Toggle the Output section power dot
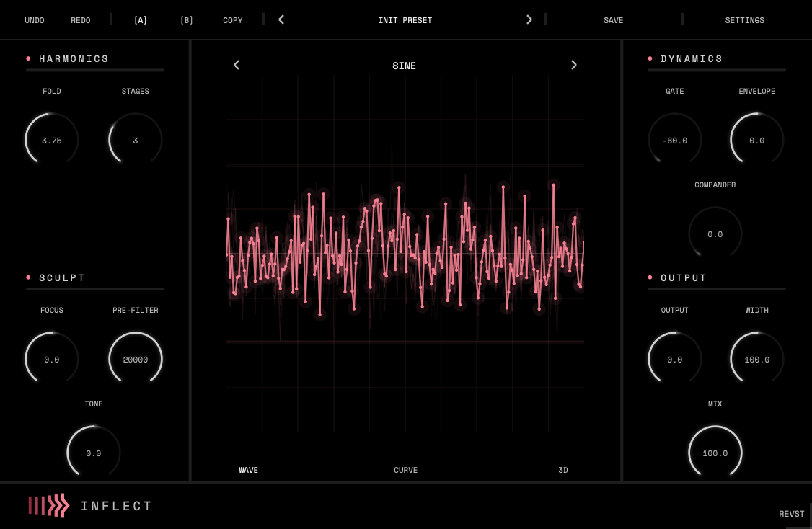The image size is (812, 529). [x=650, y=277]
